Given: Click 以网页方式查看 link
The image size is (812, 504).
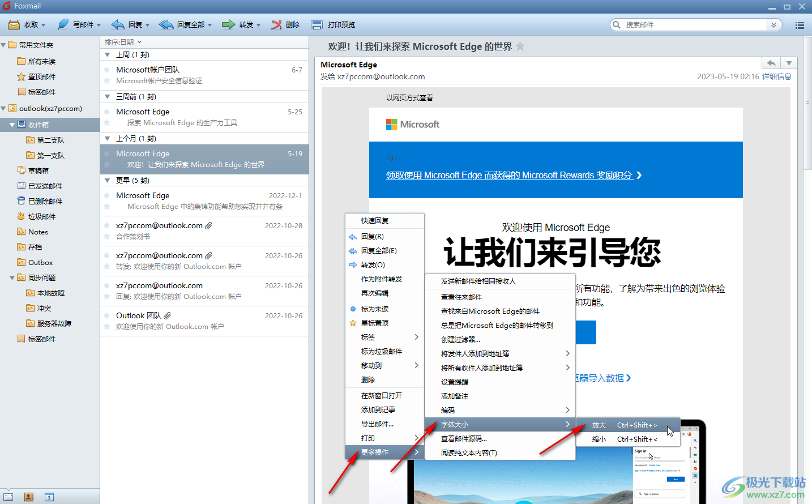Looking at the screenshot, I should pyautogui.click(x=409, y=97).
